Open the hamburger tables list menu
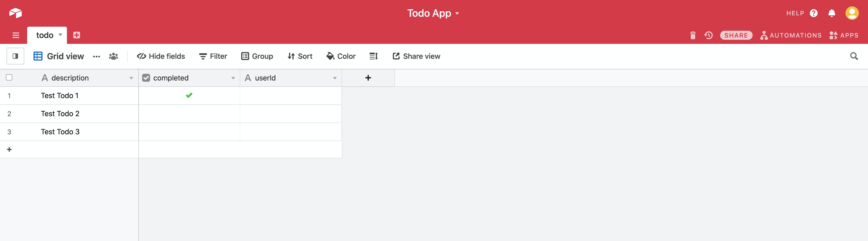Viewport: 868px width, 241px height. coord(16,35)
